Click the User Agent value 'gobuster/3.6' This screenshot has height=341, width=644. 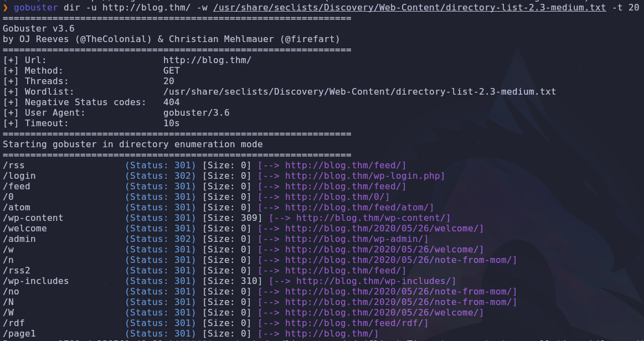(197, 113)
